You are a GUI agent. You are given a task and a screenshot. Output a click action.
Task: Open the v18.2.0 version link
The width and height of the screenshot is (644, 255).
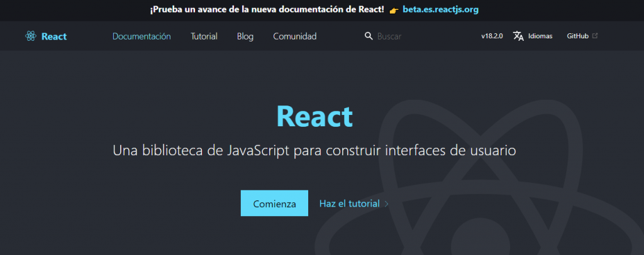492,36
